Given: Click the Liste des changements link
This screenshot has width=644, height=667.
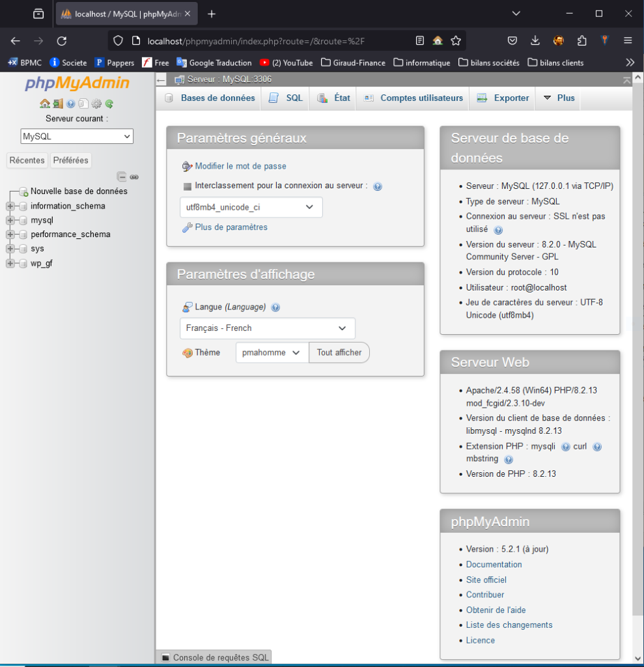Looking at the screenshot, I should pyautogui.click(x=509, y=625).
